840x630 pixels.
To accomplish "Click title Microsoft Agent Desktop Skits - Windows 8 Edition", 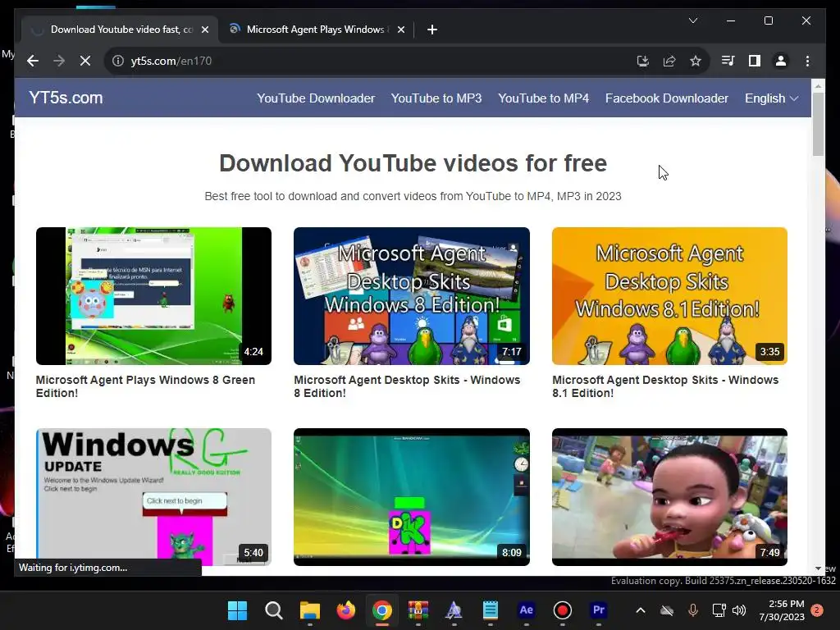I will (407, 386).
